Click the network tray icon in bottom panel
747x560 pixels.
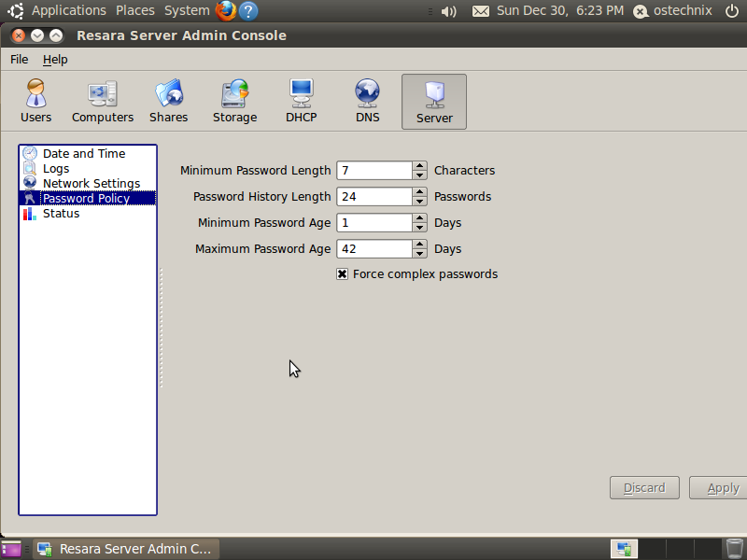624,549
